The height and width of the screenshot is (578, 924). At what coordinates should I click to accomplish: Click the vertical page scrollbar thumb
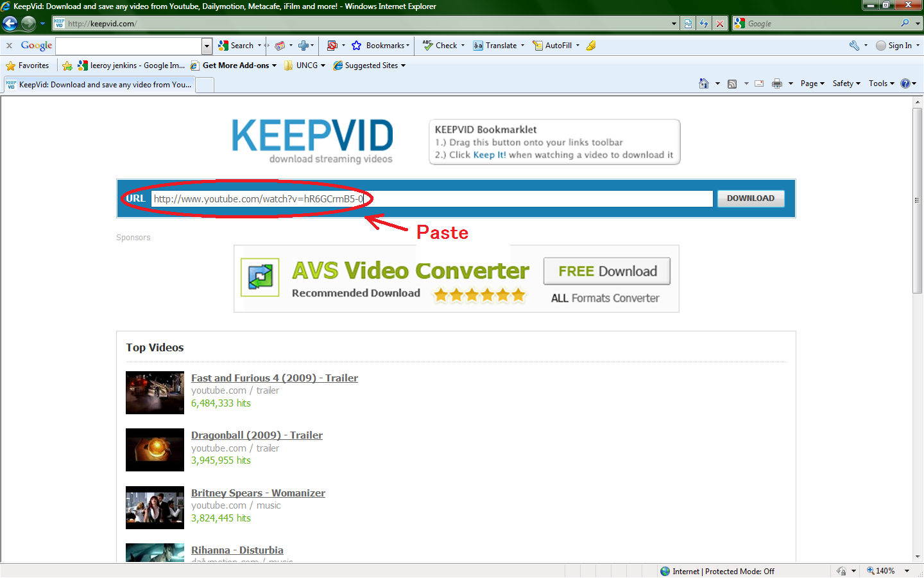click(918, 200)
